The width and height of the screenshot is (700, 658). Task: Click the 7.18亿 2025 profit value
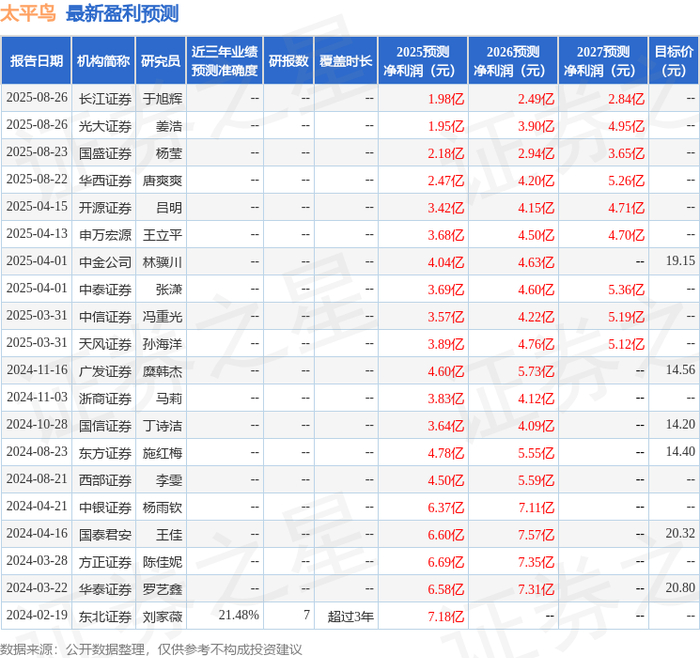(446, 616)
